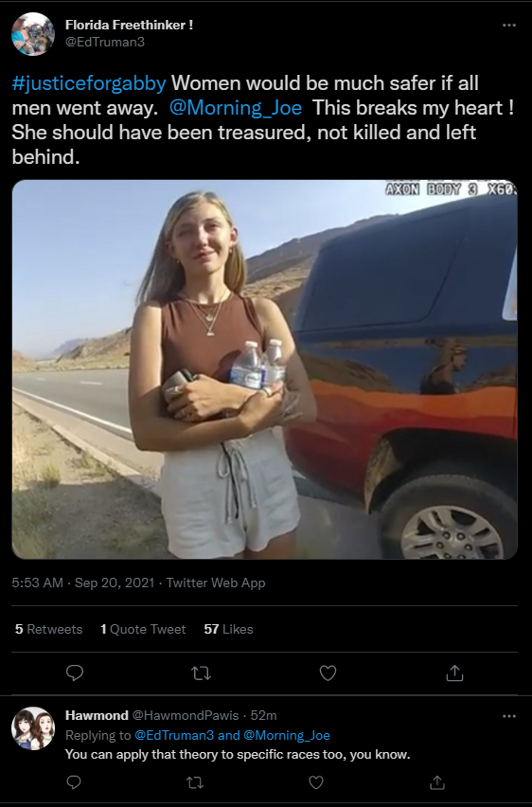This screenshot has height=807, width=532.
Task: Share Hawmond's reply
Action: (436, 782)
